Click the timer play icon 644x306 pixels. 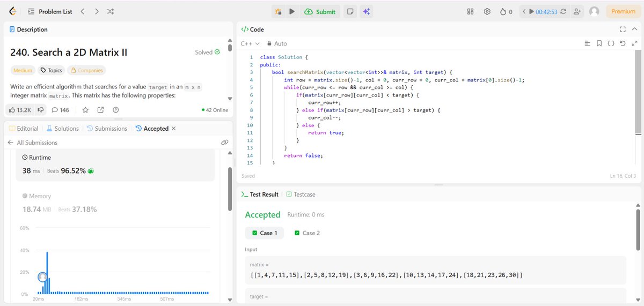531,11
